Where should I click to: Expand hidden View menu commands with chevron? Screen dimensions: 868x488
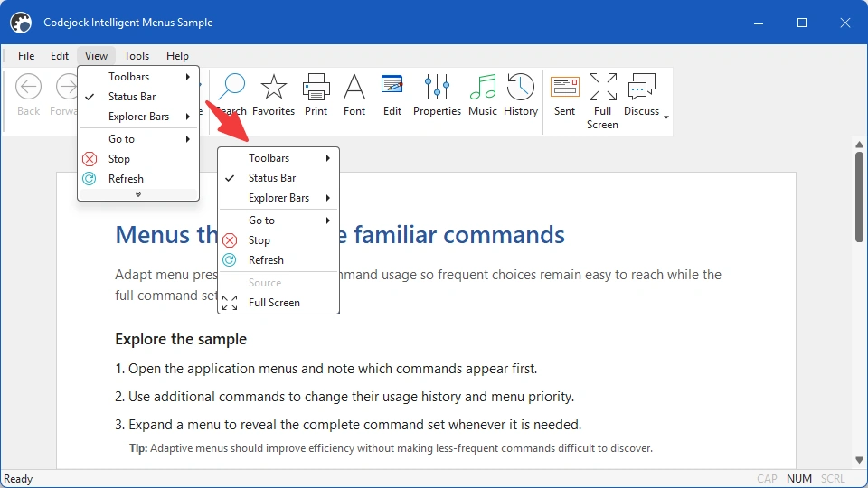click(x=138, y=194)
